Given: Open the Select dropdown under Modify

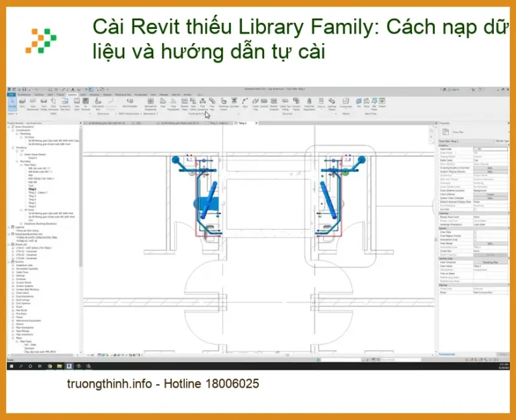Looking at the screenshot, I should coord(12,114).
